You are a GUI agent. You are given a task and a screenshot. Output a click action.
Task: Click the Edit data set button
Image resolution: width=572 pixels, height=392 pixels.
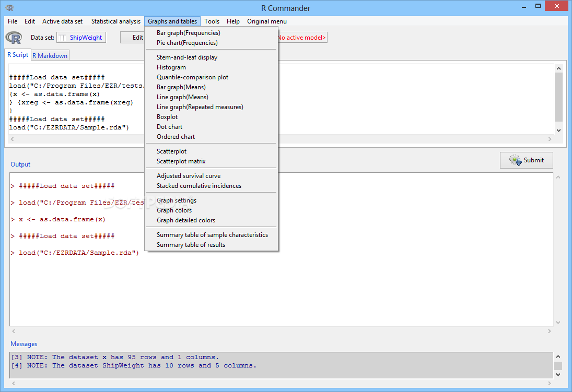click(x=133, y=38)
